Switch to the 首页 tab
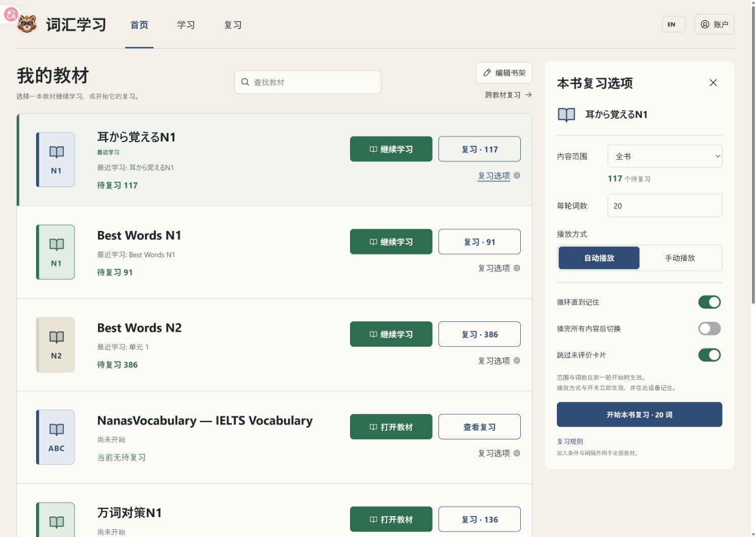The height and width of the screenshot is (537, 756). [139, 25]
